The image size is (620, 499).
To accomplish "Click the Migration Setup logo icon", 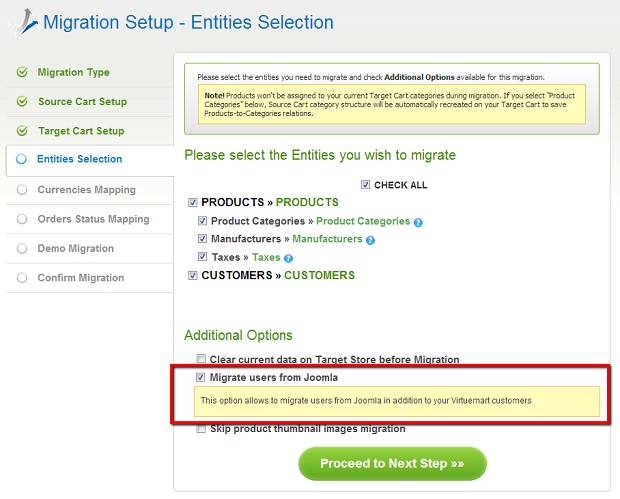I will coord(22,23).
